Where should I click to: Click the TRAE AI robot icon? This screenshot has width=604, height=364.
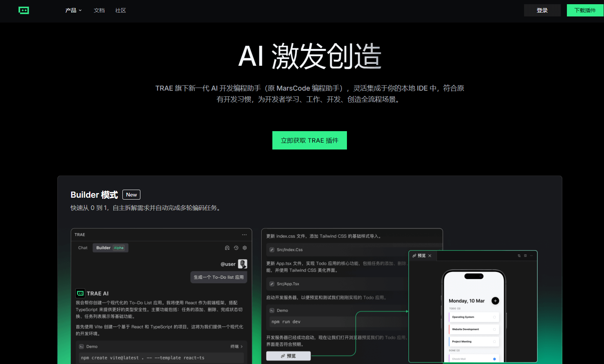tap(80, 293)
